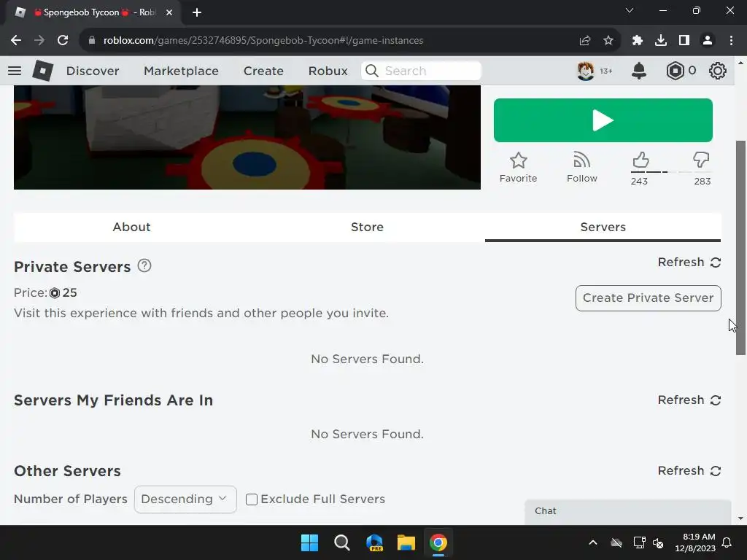Open the Roblox hamburger navigation menu
The height and width of the screenshot is (560, 747).
tap(15, 71)
